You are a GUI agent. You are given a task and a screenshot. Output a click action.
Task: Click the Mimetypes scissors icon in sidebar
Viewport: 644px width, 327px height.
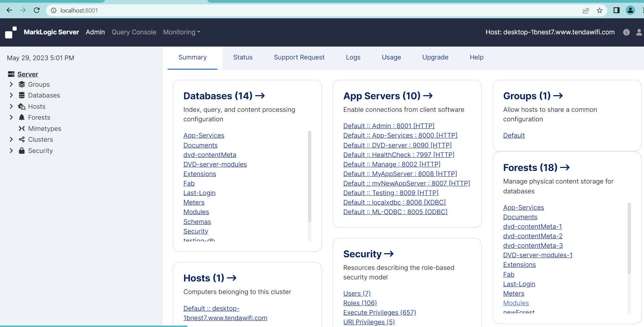point(22,128)
